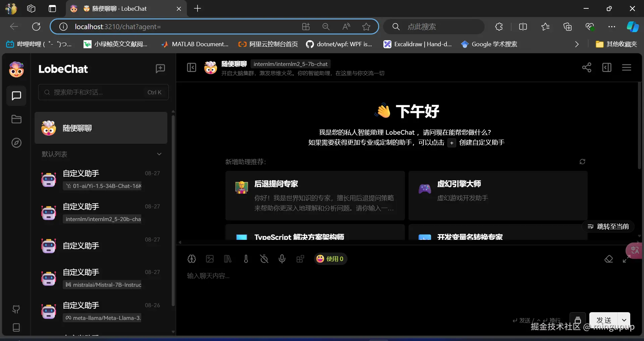Click the 跳转至当前 jump button

[608, 226]
